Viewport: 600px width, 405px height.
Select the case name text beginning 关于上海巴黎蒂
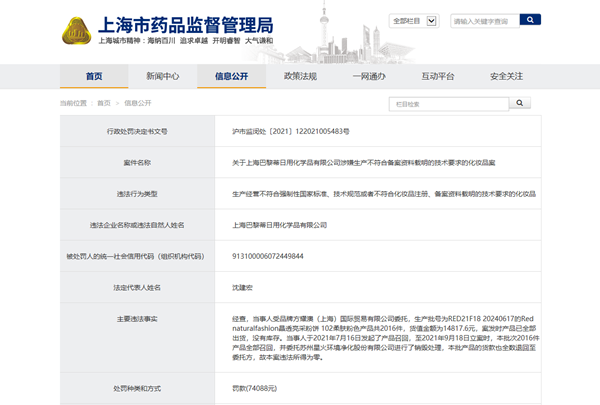(x=364, y=163)
